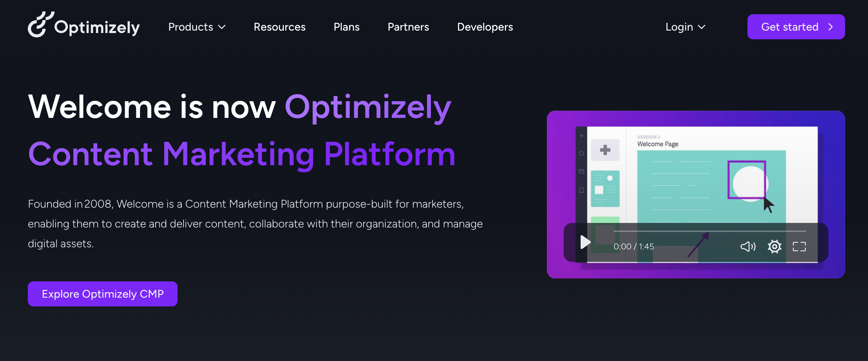Click the Optimizely logo
The height and width of the screenshot is (361, 868).
[x=84, y=25]
